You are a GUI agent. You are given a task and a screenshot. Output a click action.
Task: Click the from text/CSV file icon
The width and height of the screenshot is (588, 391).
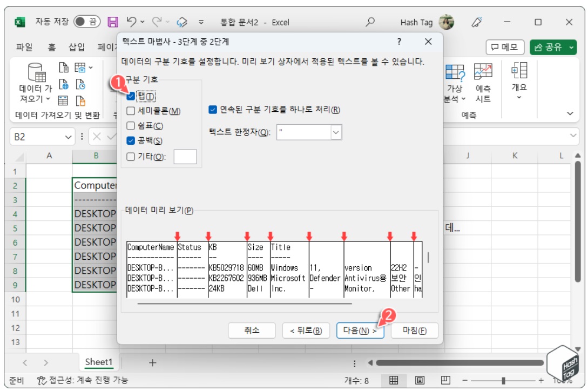(64, 67)
